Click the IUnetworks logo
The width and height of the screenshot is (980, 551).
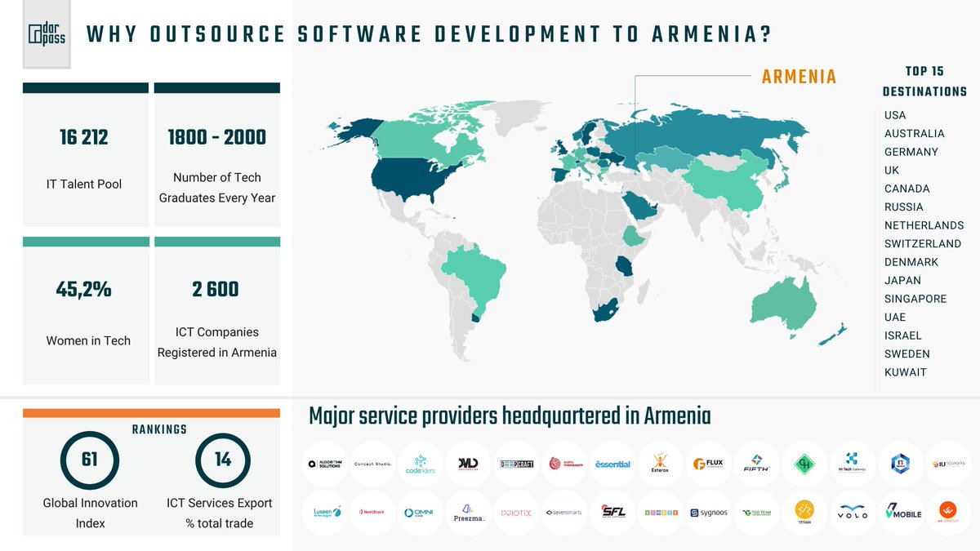coord(949,464)
